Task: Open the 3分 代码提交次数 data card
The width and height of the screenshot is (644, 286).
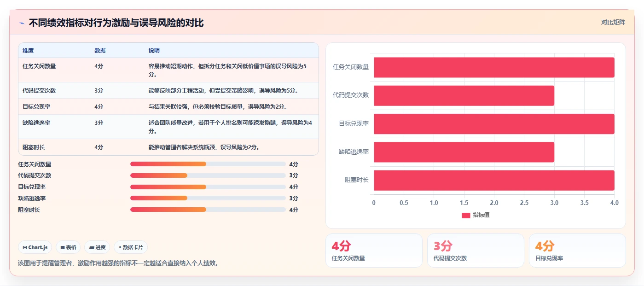Action: (476, 251)
